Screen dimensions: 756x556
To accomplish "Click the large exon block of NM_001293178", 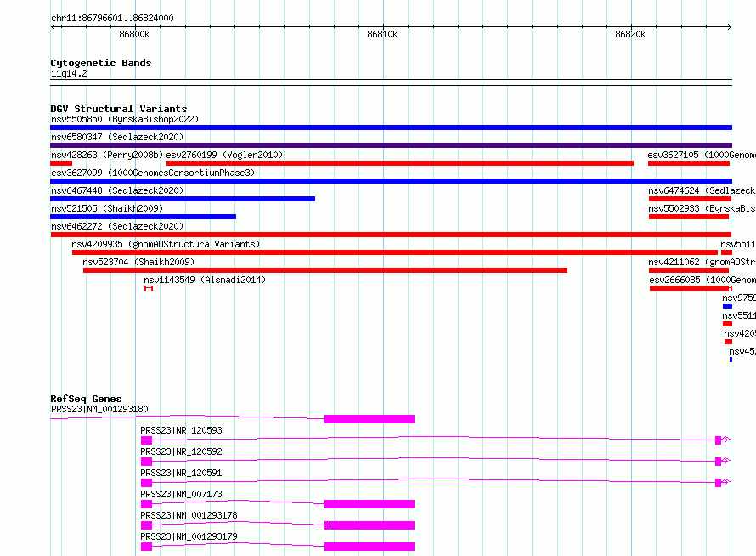I will coord(372,525).
